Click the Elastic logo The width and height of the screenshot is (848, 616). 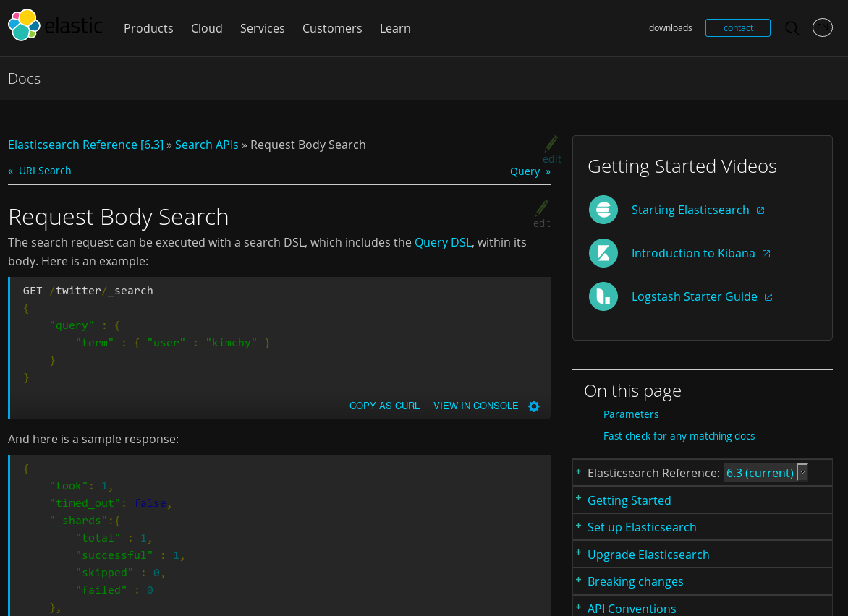(54, 25)
